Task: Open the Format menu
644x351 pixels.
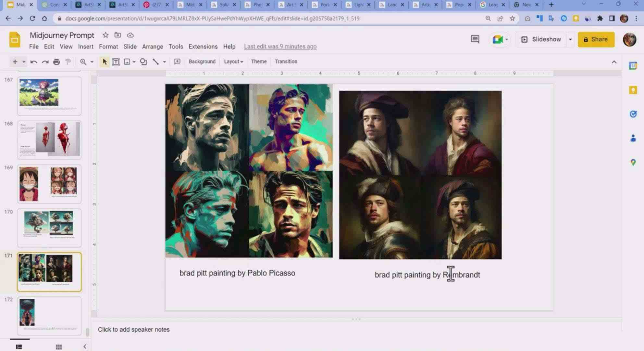Action: (108, 46)
